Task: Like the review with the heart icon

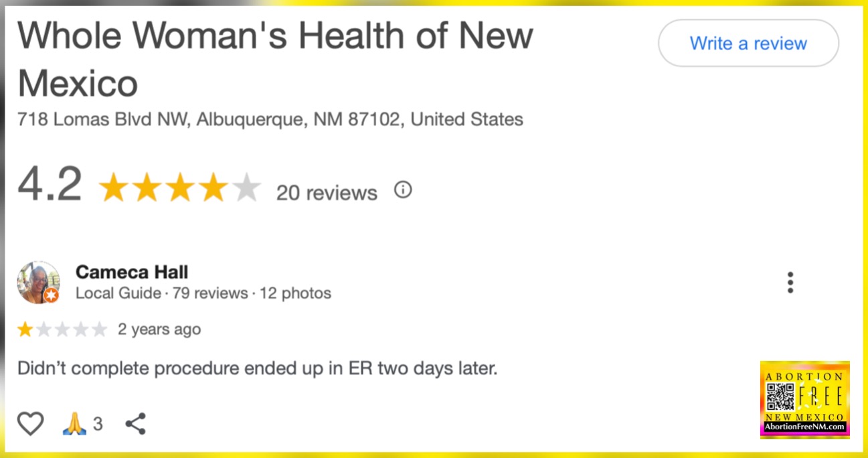Action: point(30,424)
